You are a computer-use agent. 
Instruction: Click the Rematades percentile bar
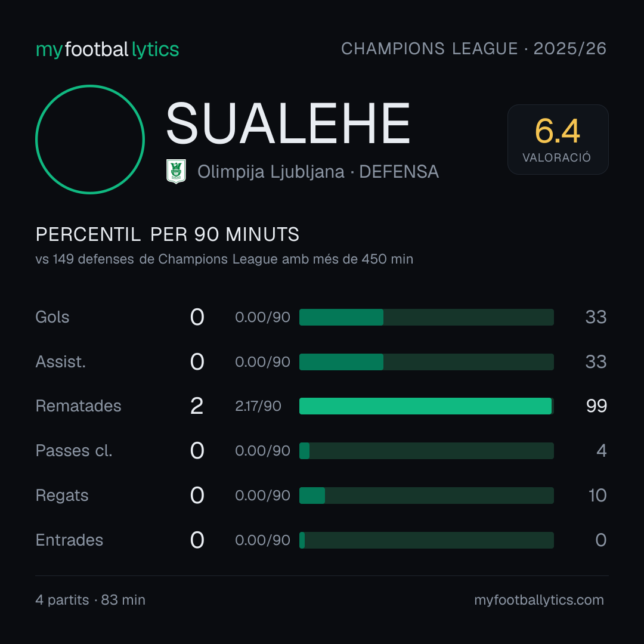[x=426, y=406]
